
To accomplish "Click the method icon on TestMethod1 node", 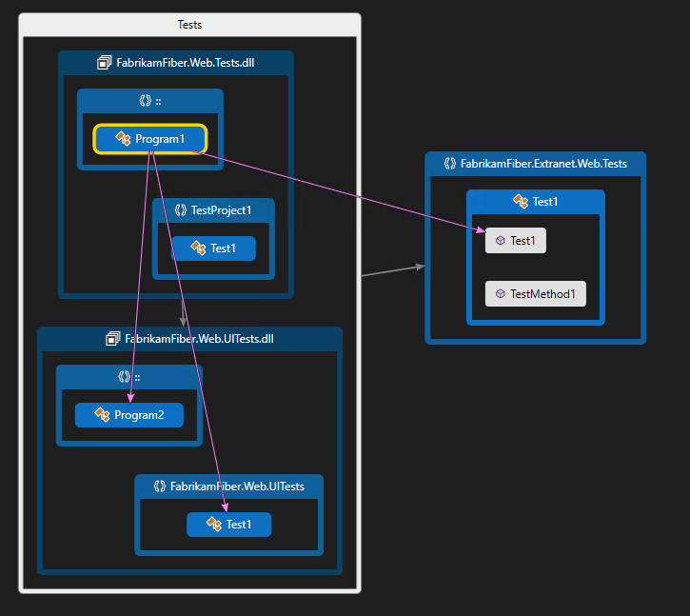I will tap(500, 294).
